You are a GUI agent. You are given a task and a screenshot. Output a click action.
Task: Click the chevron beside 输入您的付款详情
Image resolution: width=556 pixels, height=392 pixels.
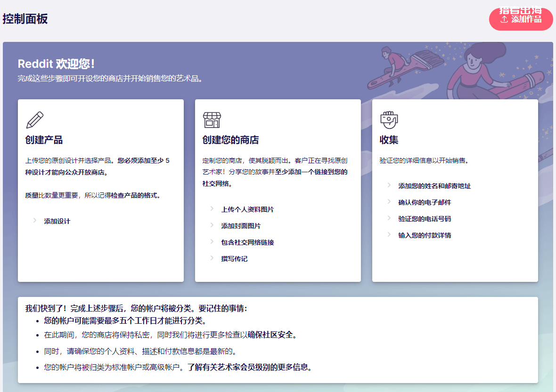[x=389, y=235]
